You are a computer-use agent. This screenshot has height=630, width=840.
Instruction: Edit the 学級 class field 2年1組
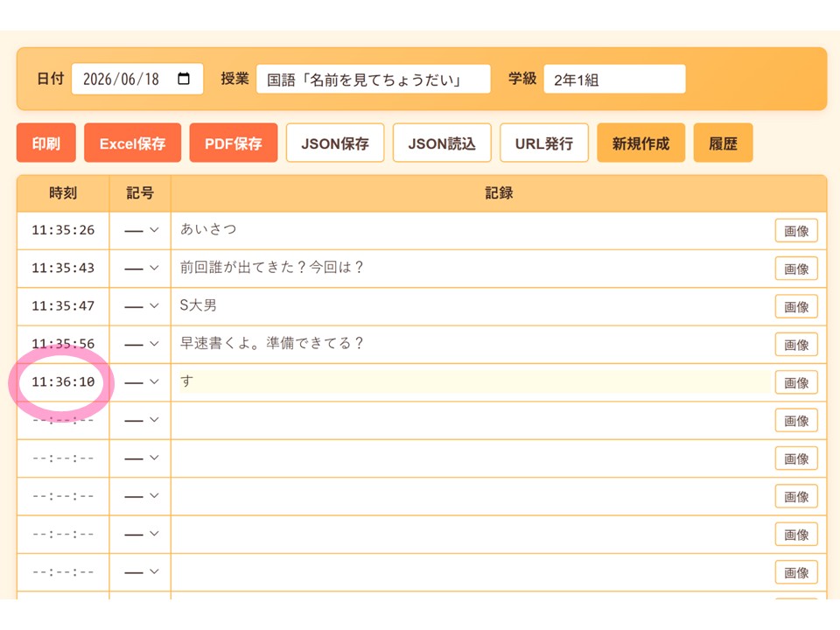tap(614, 80)
